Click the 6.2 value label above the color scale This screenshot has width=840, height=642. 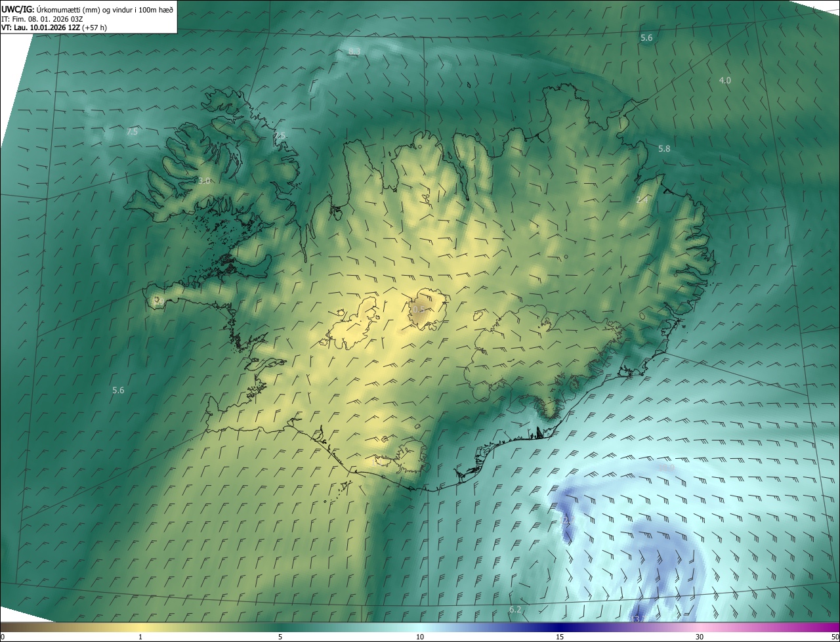click(x=515, y=610)
